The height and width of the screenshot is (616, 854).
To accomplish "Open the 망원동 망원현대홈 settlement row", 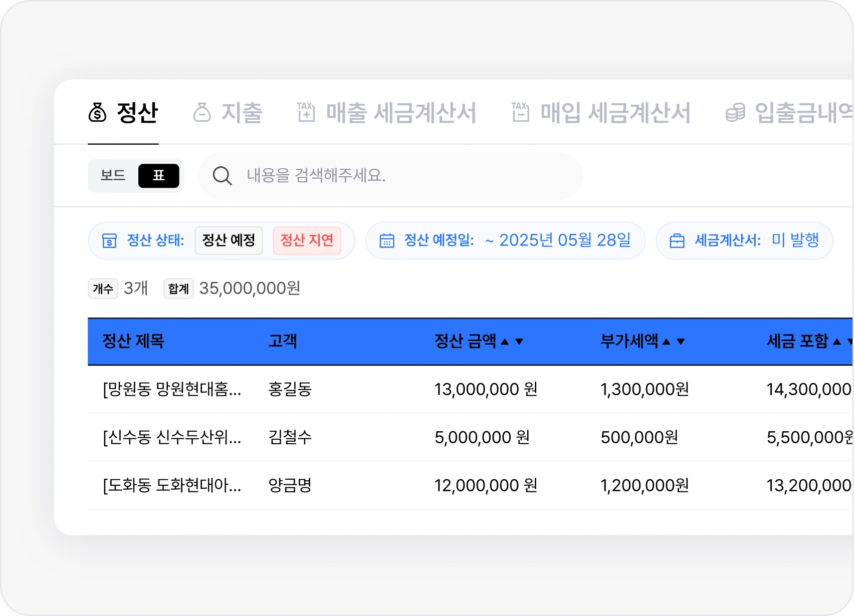I will pyautogui.click(x=172, y=389).
